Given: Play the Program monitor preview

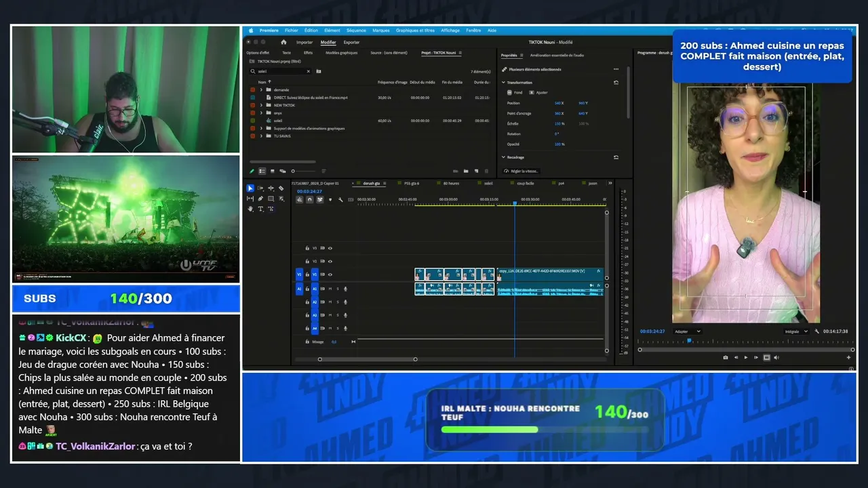Looking at the screenshot, I should [746, 357].
